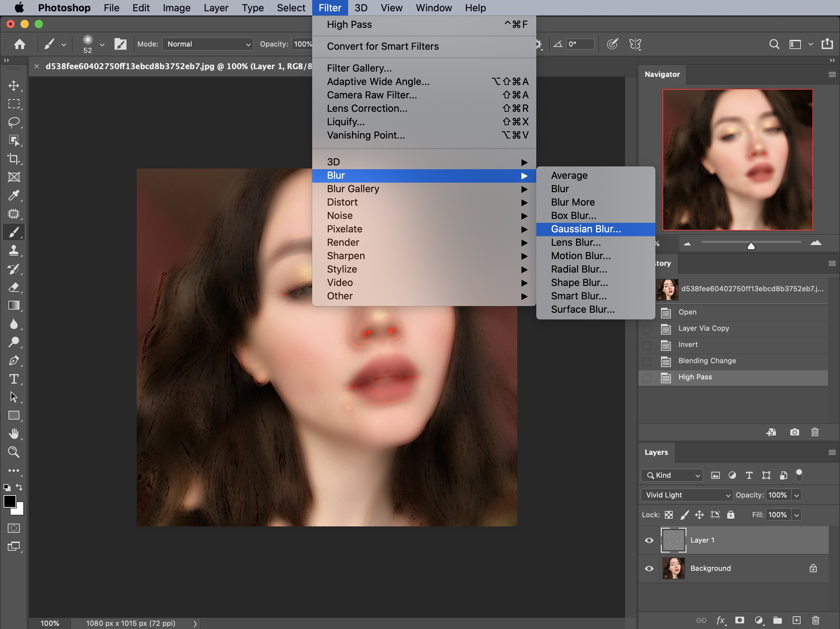Image resolution: width=840 pixels, height=629 pixels.
Task: Toggle brush settings panel icon
Action: coord(121,44)
